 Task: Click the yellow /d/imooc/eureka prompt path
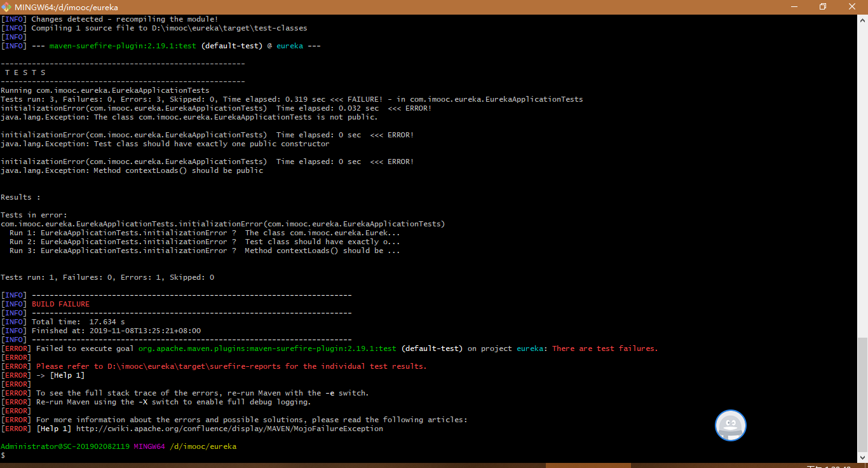coord(203,446)
